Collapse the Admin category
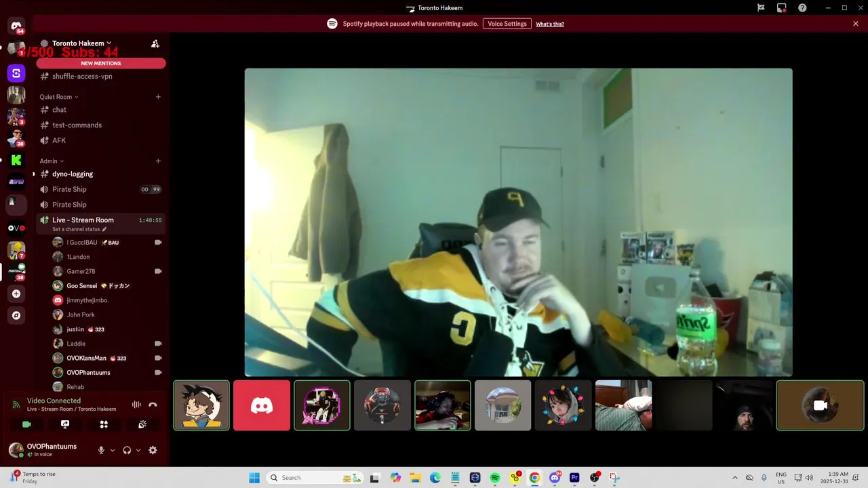Screen dimensions: 868x488 [52, 161]
